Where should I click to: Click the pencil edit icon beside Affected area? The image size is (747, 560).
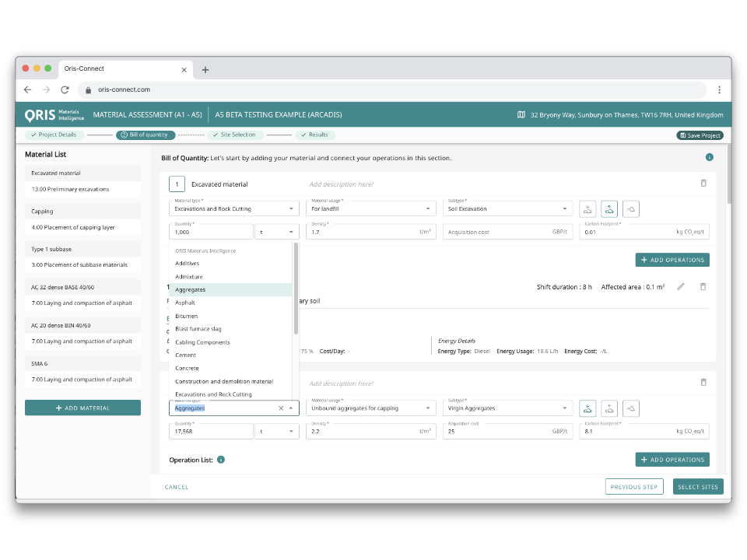[681, 287]
